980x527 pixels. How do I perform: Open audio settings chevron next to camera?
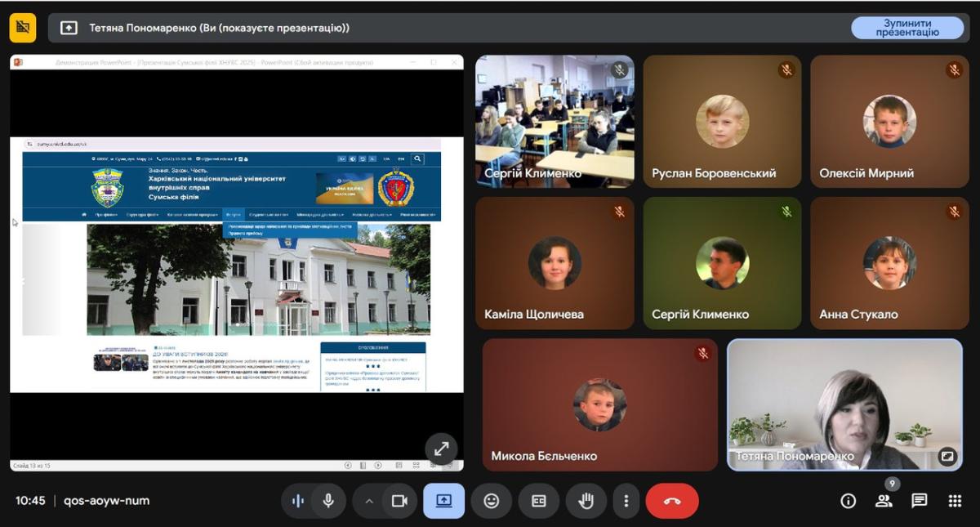pyautogui.click(x=369, y=501)
